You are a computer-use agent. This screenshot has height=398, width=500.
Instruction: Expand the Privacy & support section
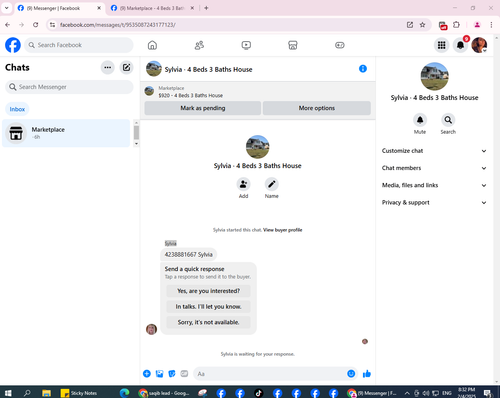coord(434,203)
